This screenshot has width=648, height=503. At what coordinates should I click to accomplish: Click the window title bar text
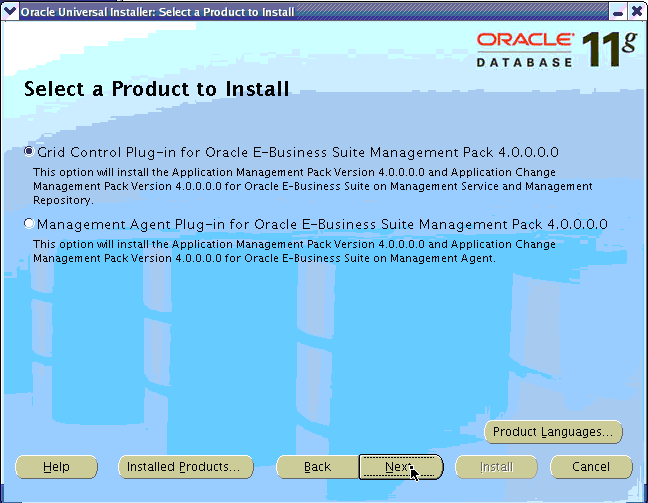click(x=157, y=12)
